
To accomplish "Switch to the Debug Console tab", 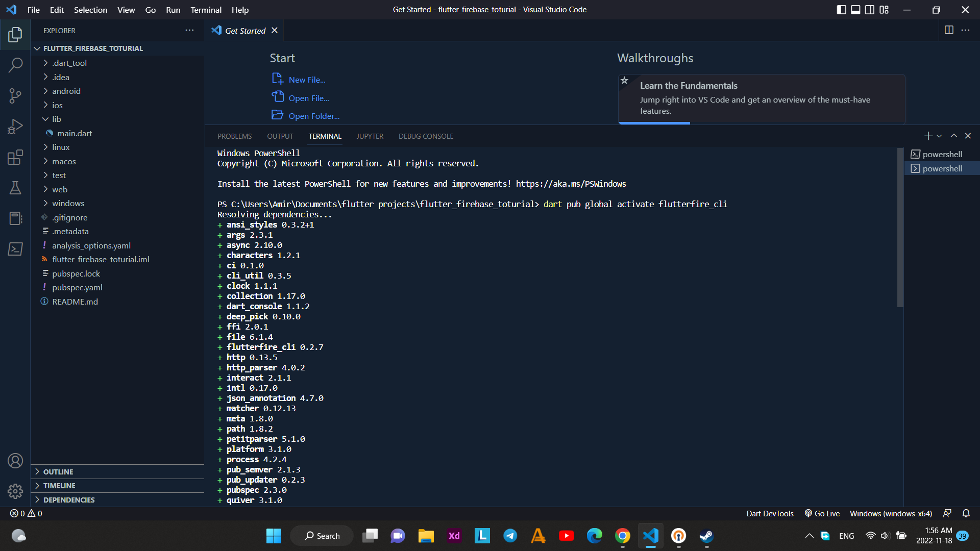I will 426,136.
